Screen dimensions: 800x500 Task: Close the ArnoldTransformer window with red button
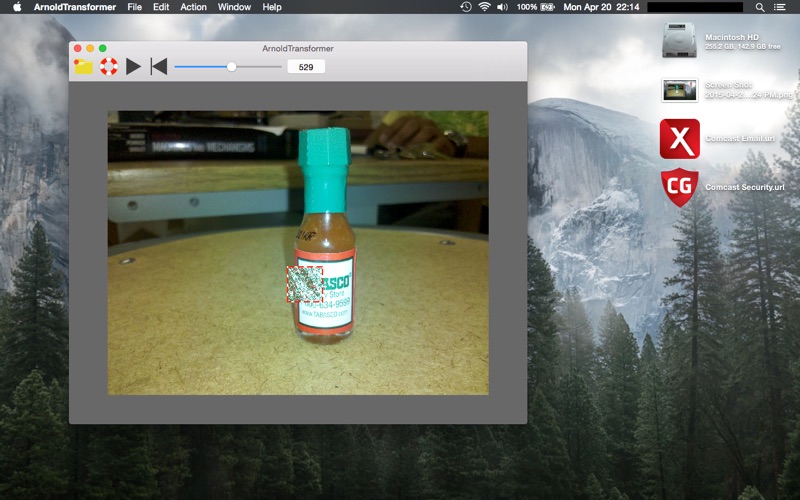point(78,48)
